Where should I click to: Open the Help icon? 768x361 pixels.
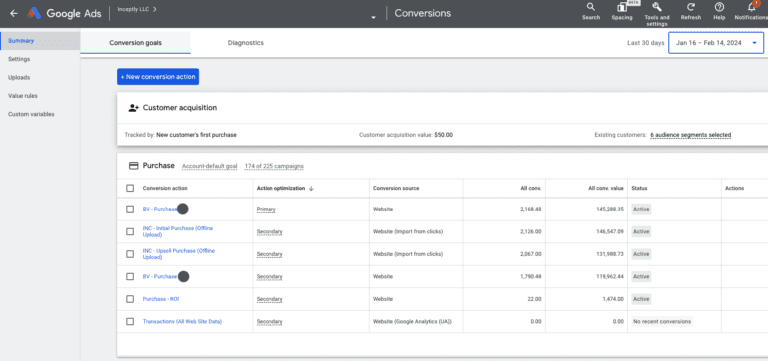tap(719, 7)
